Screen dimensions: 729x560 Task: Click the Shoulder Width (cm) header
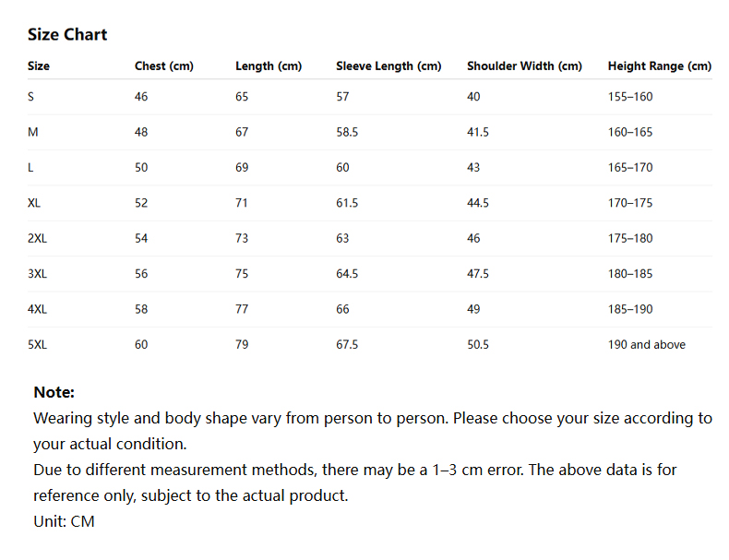[524, 66]
